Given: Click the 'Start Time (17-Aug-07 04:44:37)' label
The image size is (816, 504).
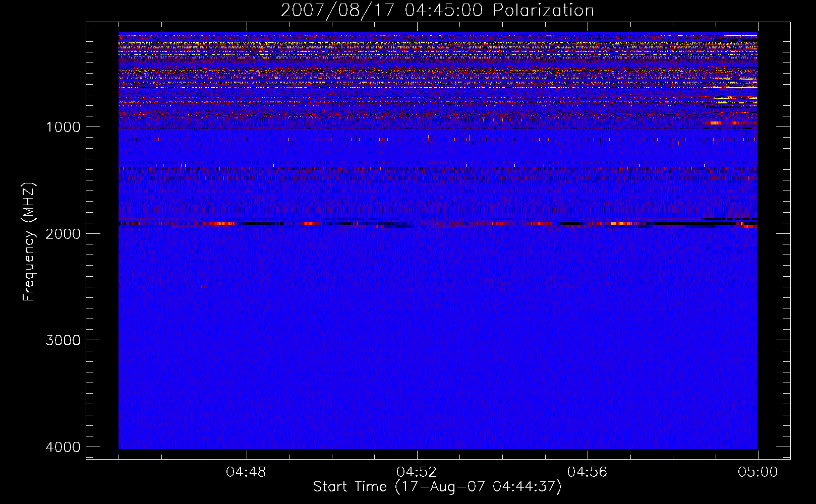Looking at the screenshot, I should (437, 487).
